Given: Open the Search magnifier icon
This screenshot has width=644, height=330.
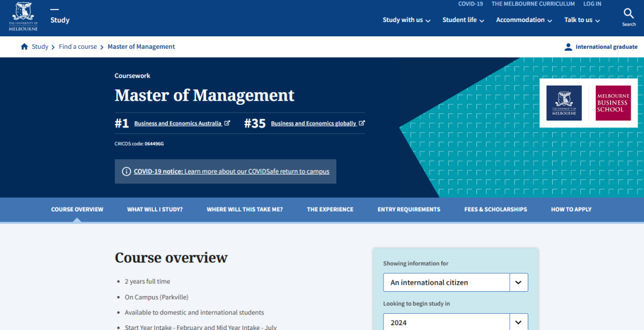Looking at the screenshot, I should point(628,14).
